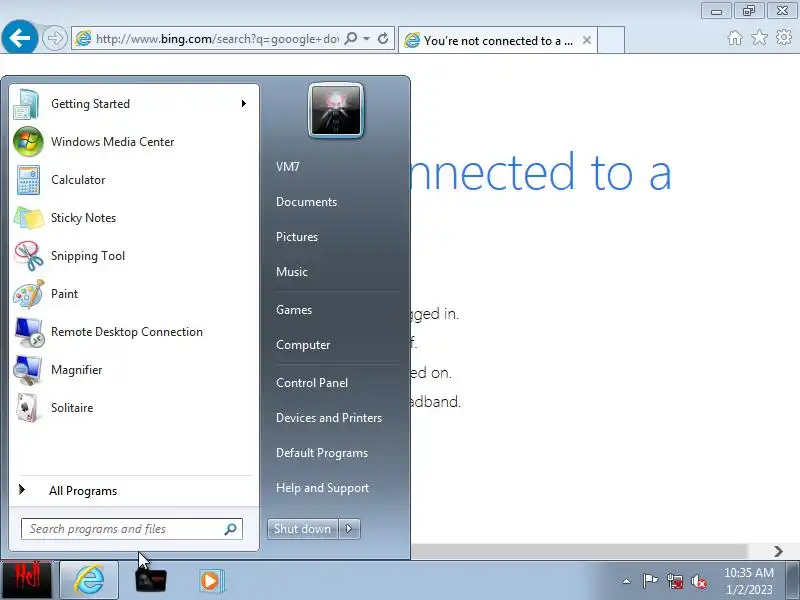
Task: Open the Getting Started icon
Action: coord(27,104)
